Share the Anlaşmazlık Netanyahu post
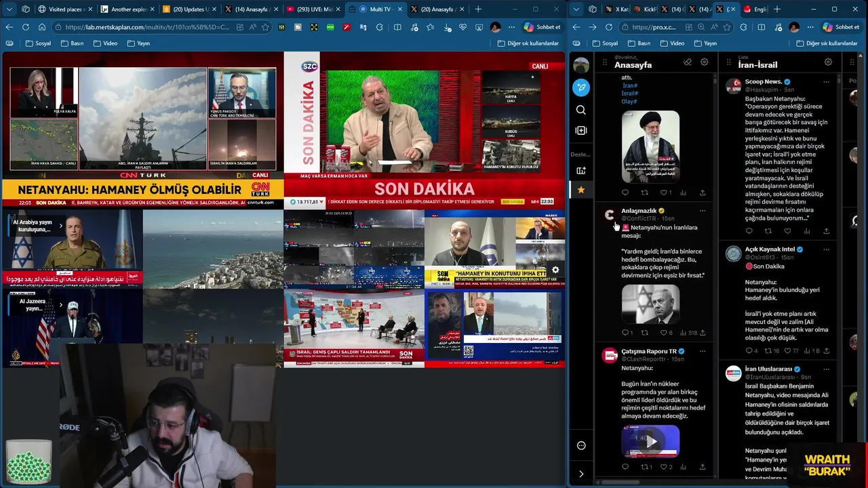Screen dimensions: 868x488 pos(703,333)
